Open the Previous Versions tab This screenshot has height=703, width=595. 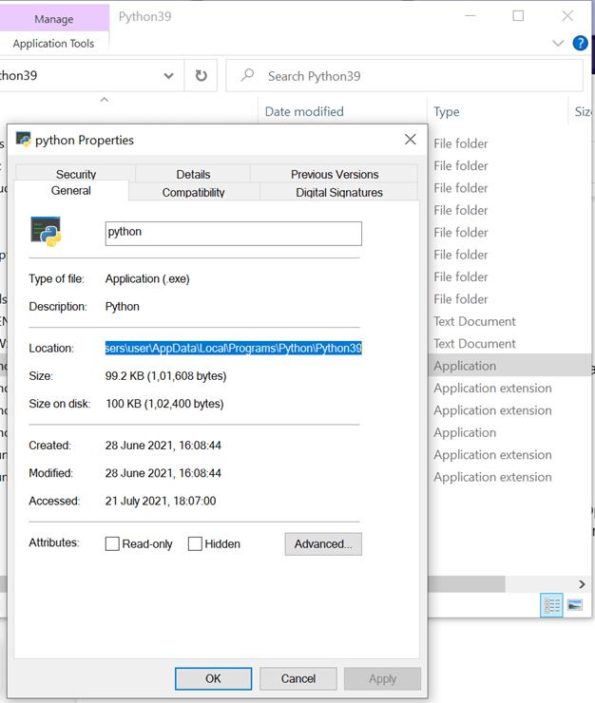click(x=334, y=174)
